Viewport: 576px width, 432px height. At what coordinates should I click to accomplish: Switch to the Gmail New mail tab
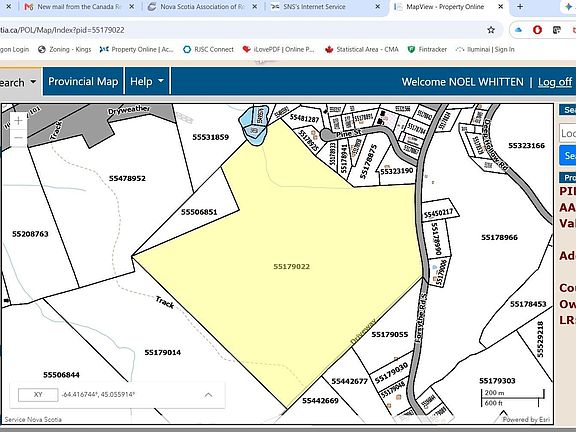pyautogui.click(x=73, y=7)
